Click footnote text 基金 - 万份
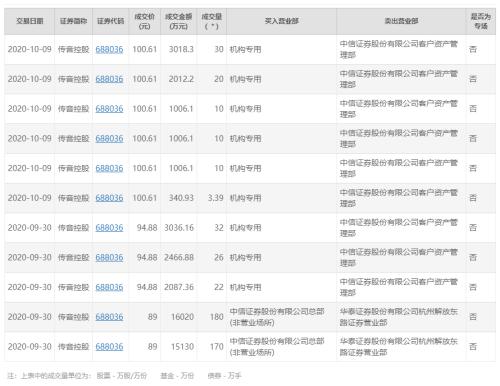Screen dimensions: 500x386 [x=177, y=376]
